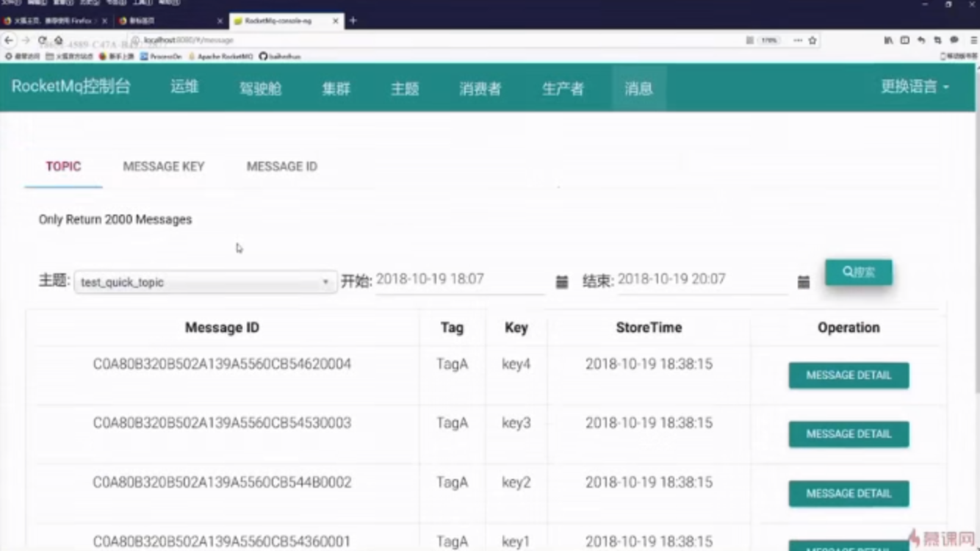Open the 主题 navigation item
Screen dimensions: 980x551
pos(405,88)
